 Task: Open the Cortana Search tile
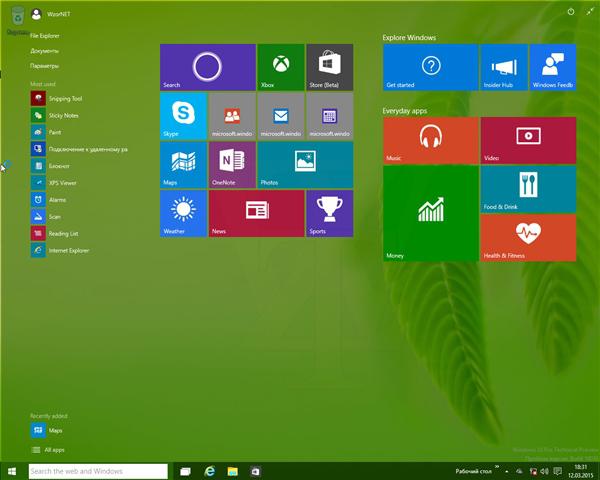tap(207, 67)
